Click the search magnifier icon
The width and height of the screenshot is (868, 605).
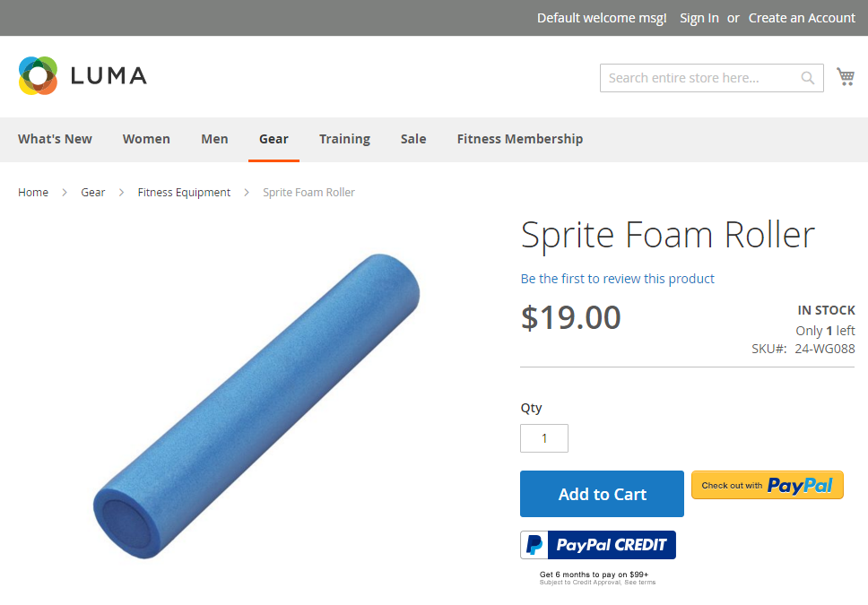[808, 78]
